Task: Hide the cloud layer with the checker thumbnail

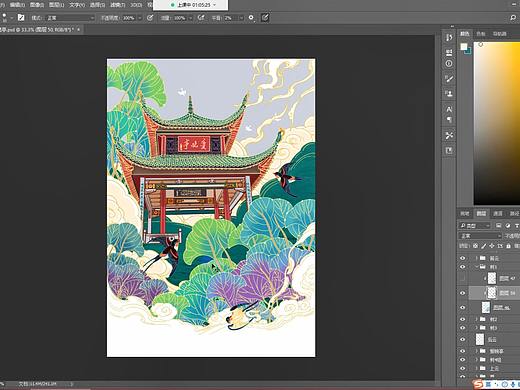Action: pos(463,339)
